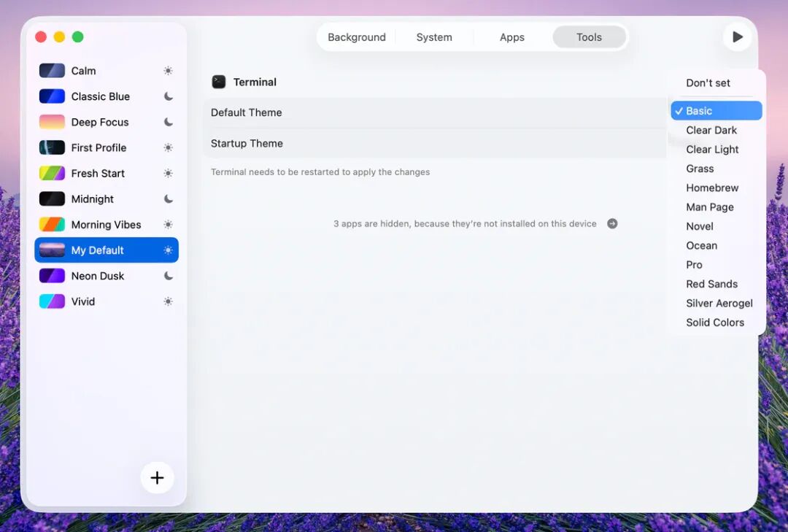788x532 pixels.
Task: Select the checked Basic theme option
Action: [716, 111]
